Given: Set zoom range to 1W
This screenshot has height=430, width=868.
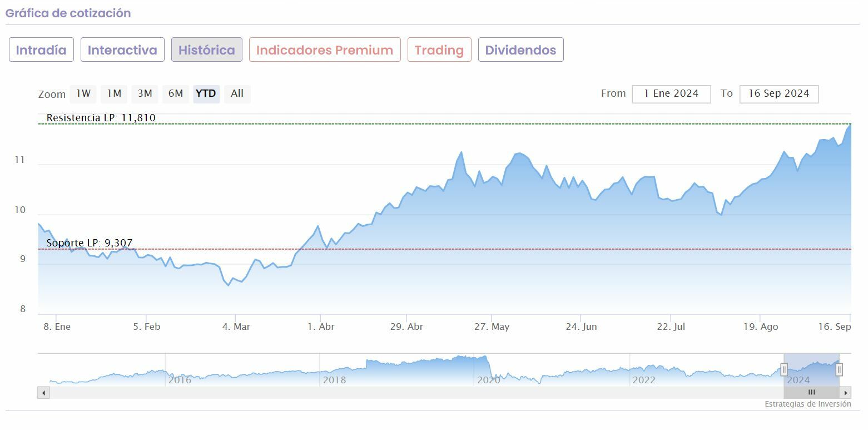Looking at the screenshot, I should coord(83,93).
